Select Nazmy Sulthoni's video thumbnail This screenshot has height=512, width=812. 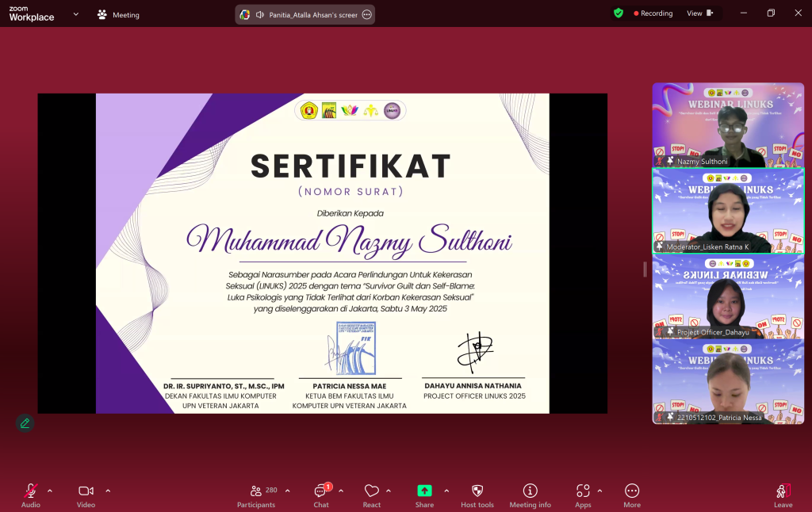click(728, 124)
